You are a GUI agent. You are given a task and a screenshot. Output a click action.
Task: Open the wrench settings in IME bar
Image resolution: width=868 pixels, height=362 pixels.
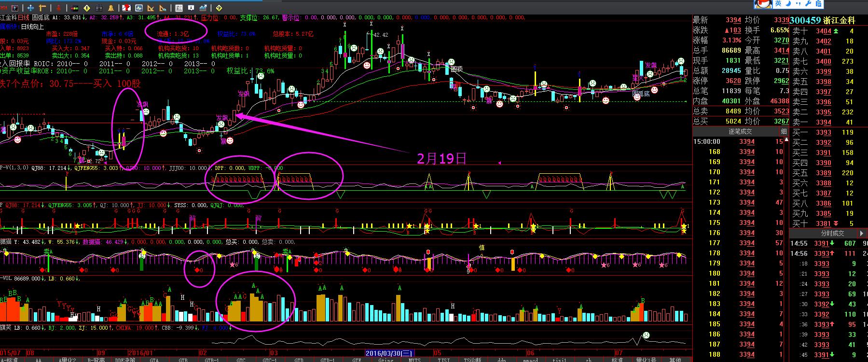(808, 4)
